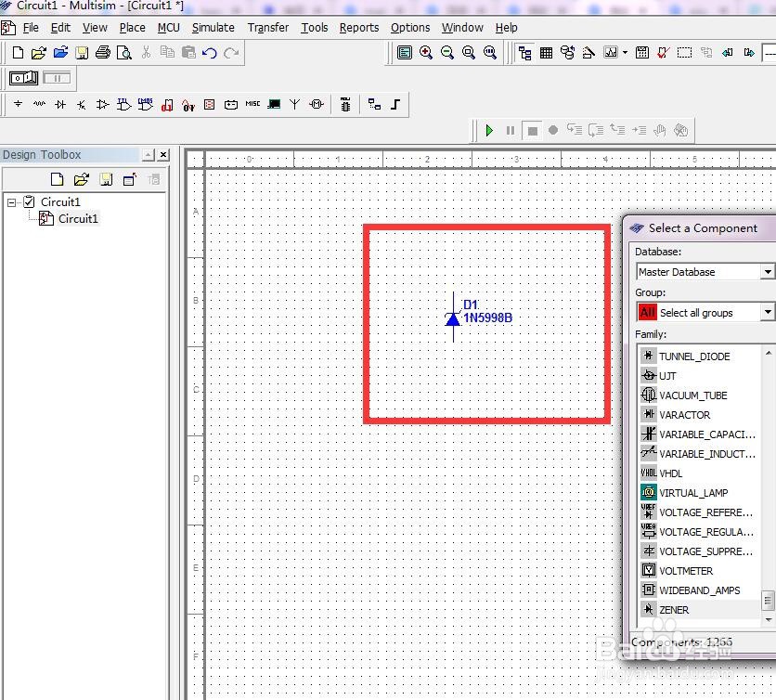
Task: Create a new design file from toolbar
Action: click(18, 53)
